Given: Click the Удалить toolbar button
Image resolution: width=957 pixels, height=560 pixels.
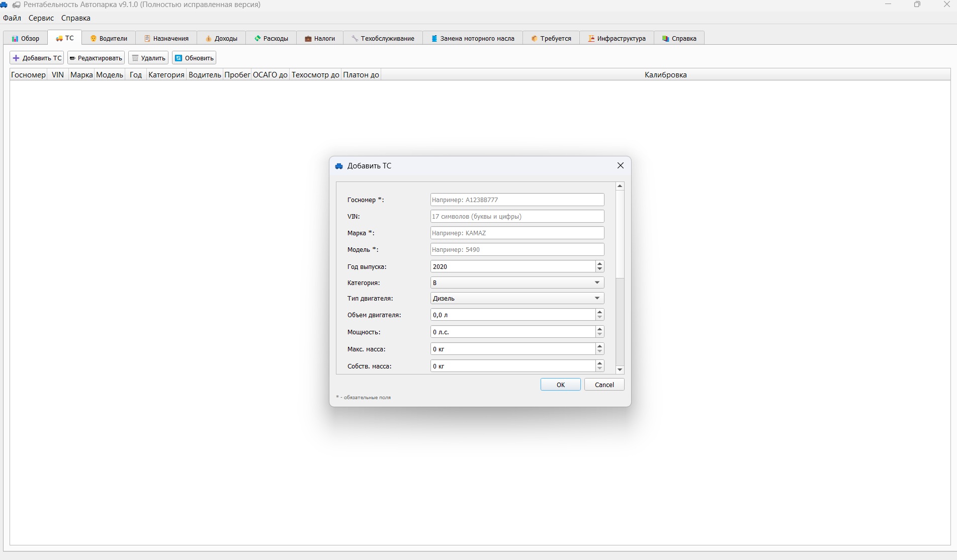Looking at the screenshot, I should click(x=148, y=58).
